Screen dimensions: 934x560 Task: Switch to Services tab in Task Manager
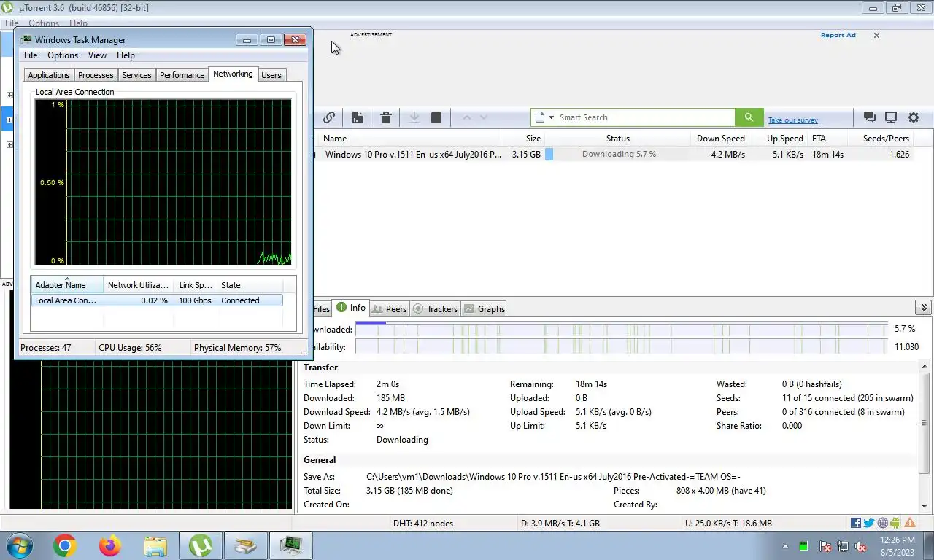point(136,75)
